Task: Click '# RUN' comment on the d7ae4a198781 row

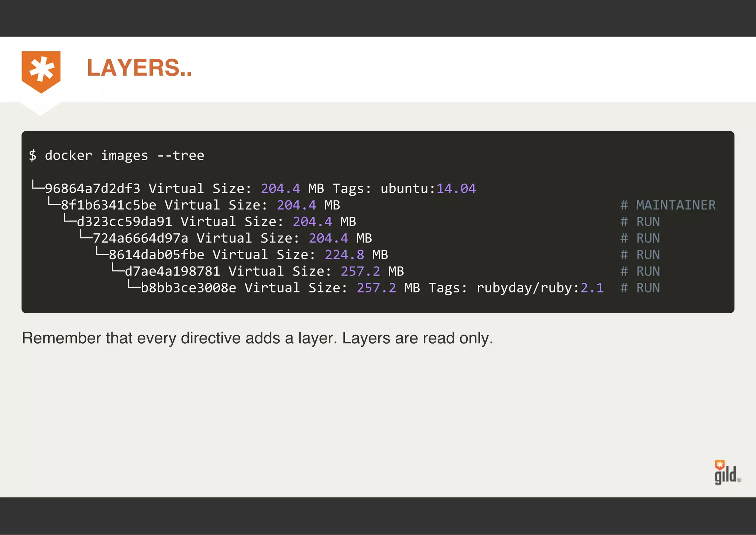Action: 640,271
